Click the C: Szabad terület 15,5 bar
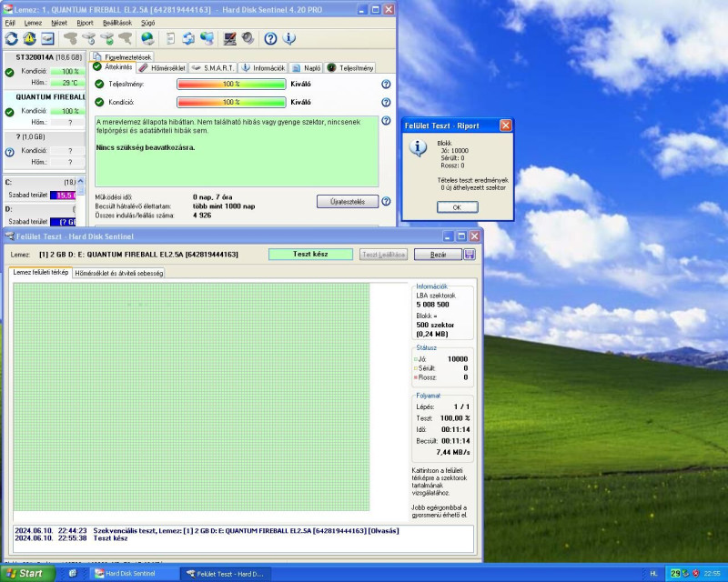 click(63, 196)
